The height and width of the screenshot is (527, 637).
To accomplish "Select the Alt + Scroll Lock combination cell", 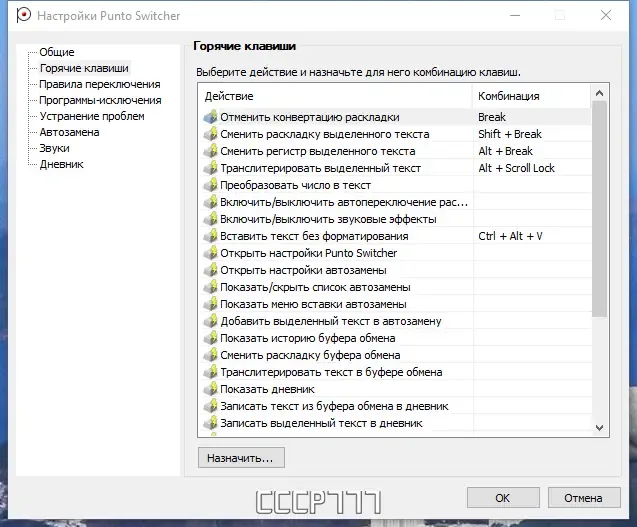I will [532, 168].
